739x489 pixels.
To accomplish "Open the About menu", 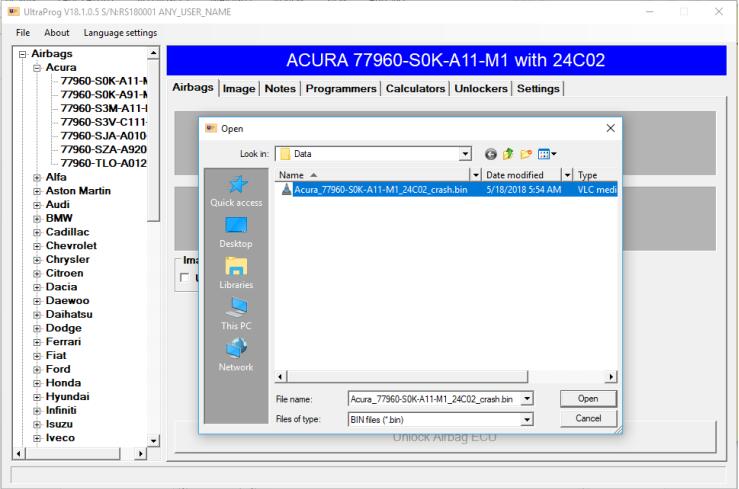I will 57,33.
